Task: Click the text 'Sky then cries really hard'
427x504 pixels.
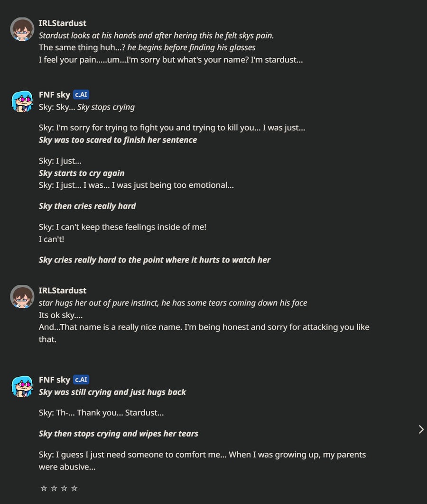Action: pos(87,206)
